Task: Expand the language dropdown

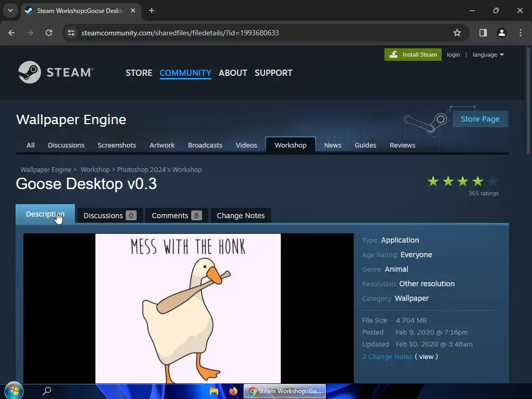Action: (x=488, y=55)
